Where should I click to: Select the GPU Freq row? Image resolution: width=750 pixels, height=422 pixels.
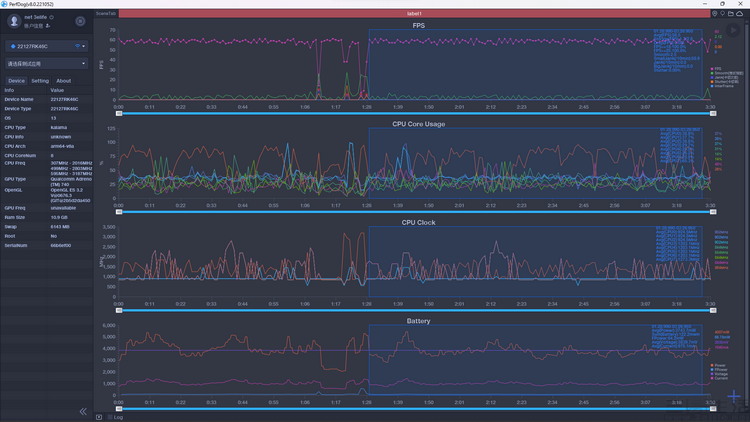pyautogui.click(x=47, y=208)
